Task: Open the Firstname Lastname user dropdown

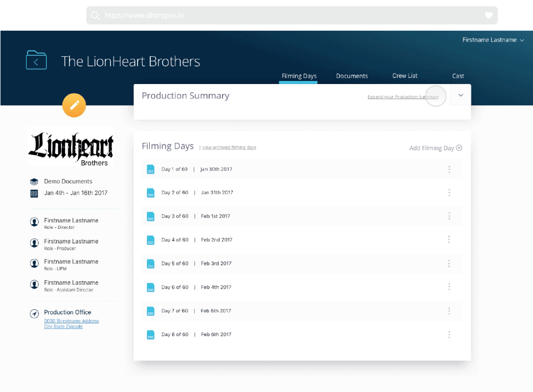Action: tap(492, 40)
